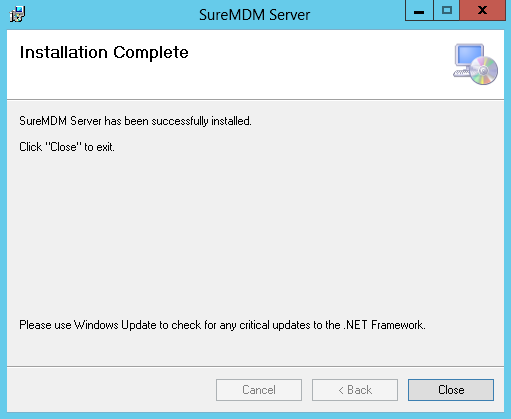
Task: Click the monitor part of the setup graphic
Action: pos(469,55)
